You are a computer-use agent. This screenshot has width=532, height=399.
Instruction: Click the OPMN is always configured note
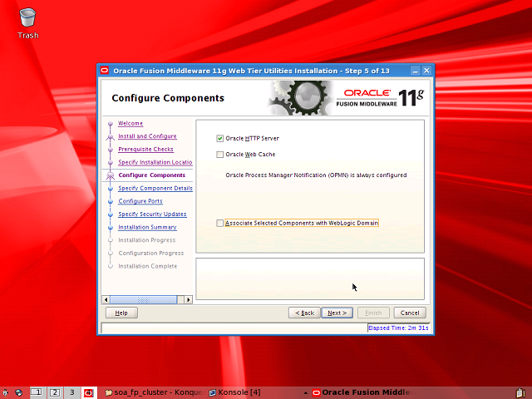[316, 175]
